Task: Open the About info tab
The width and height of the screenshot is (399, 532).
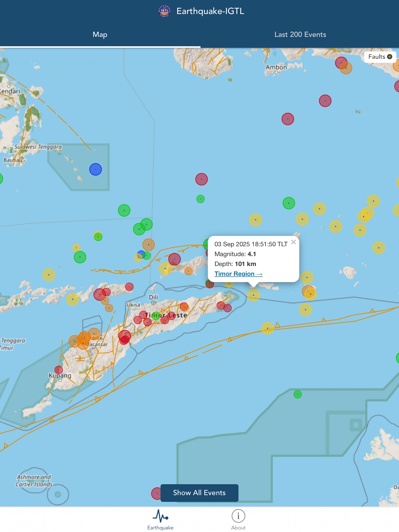Action: pyautogui.click(x=238, y=519)
